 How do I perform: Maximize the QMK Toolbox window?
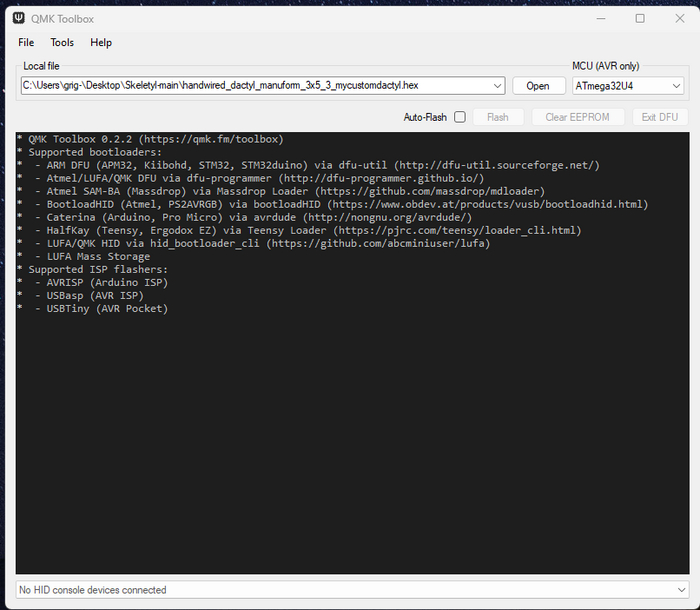click(640, 18)
